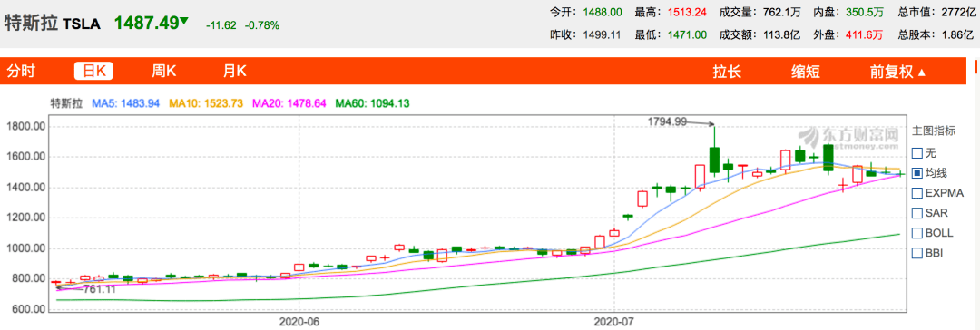Click the current price 1487.49

pyautogui.click(x=146, y=23)
